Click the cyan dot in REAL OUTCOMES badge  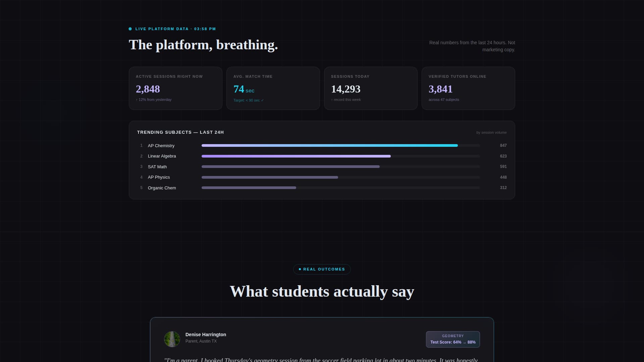coord(300,269)
